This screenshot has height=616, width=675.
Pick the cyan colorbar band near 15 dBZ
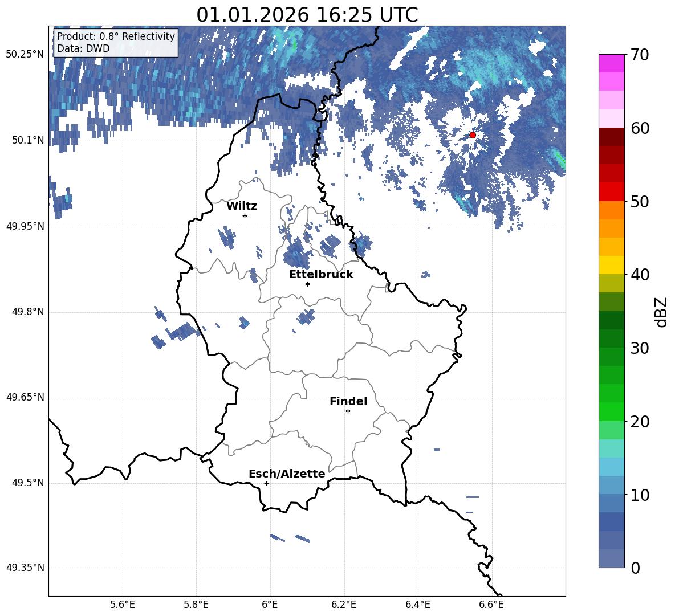tap(611, 448)
